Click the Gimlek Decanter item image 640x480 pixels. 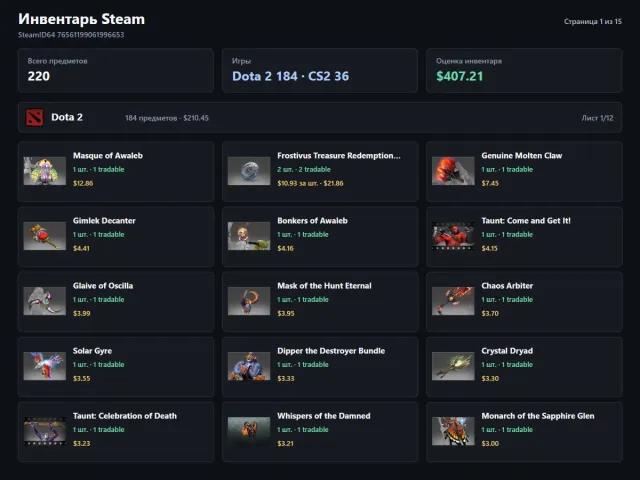coord(44,236)
